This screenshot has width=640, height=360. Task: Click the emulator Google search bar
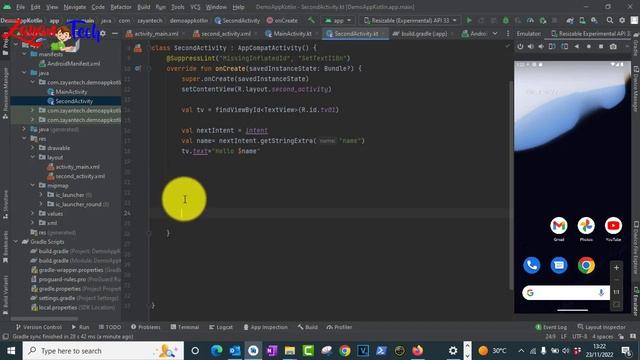[566, 293]
